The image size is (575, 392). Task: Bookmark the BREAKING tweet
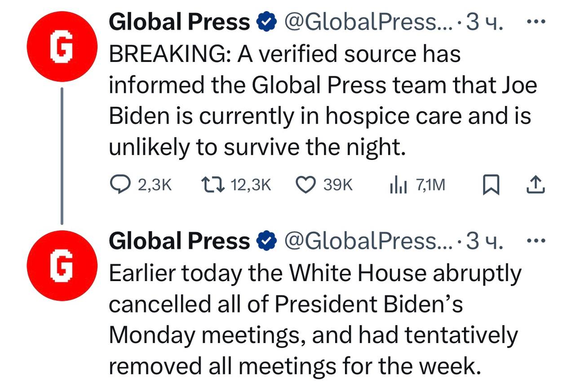point(491,185)
